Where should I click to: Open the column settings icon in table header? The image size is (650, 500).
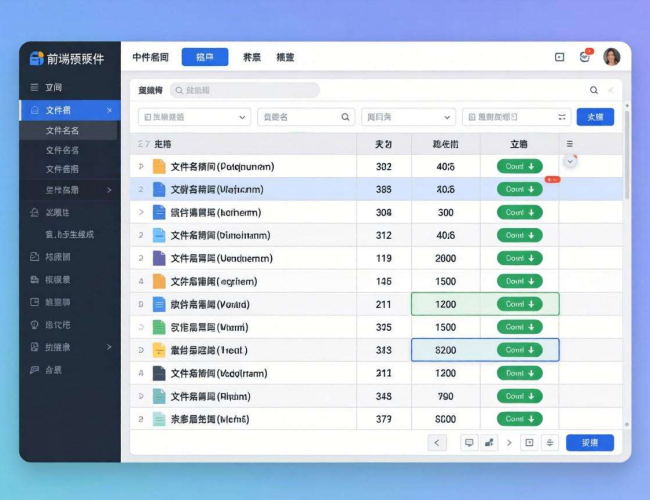(570, 144)
